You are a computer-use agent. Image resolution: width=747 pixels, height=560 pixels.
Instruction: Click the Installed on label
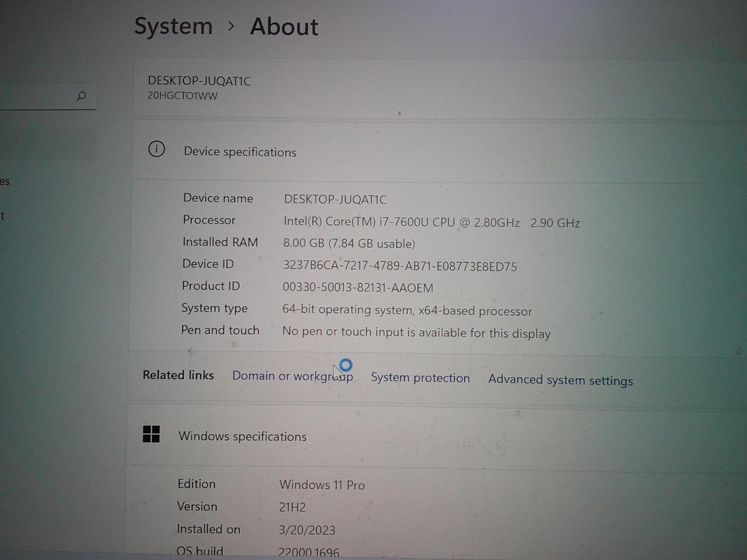[208, 529]
